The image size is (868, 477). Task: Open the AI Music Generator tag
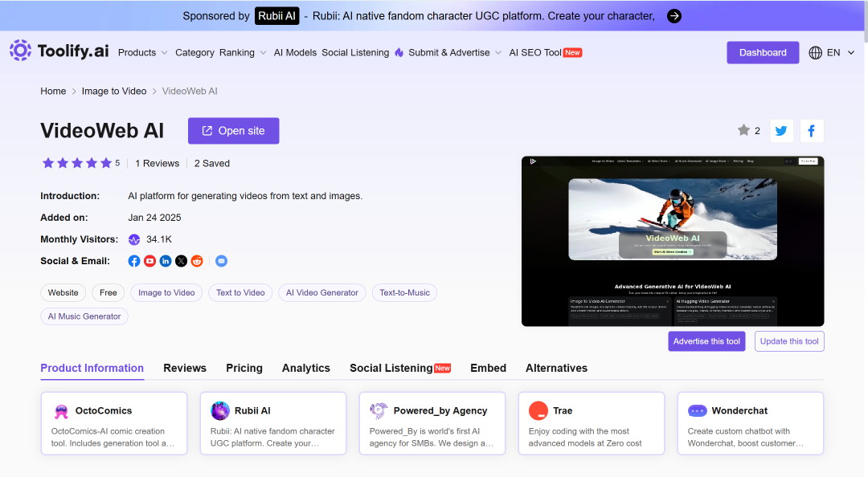coord(84,316)
